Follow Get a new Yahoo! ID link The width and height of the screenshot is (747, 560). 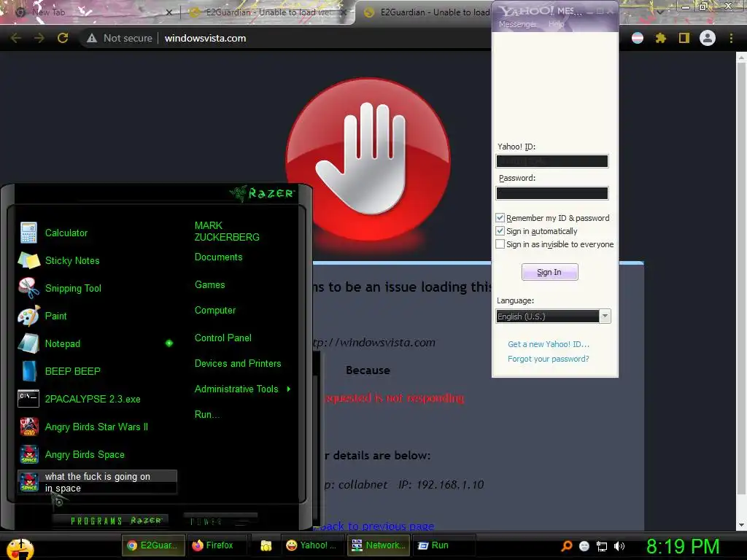pyautogui.click(x=549, y=344)
